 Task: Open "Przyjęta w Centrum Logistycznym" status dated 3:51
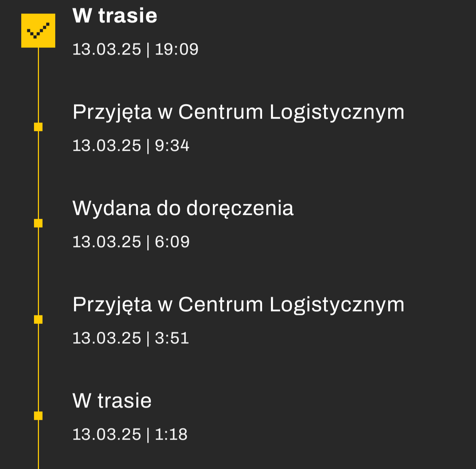click(238, 304)
